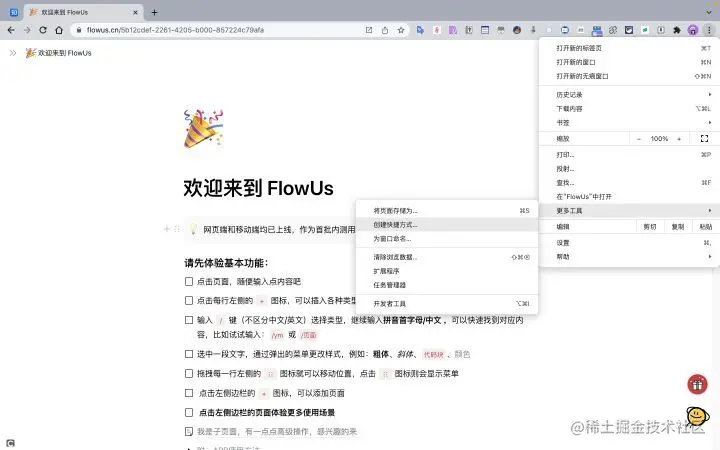
Task: Check the 点击页面，随便输入点内容吧 checkbox
Action: pos(189,281)
